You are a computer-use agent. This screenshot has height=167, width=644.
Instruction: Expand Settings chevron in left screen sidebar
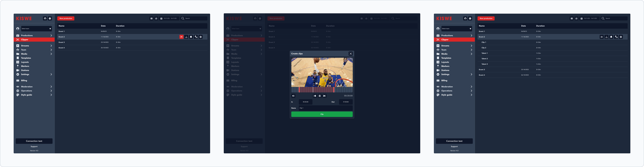click(51, 74)
